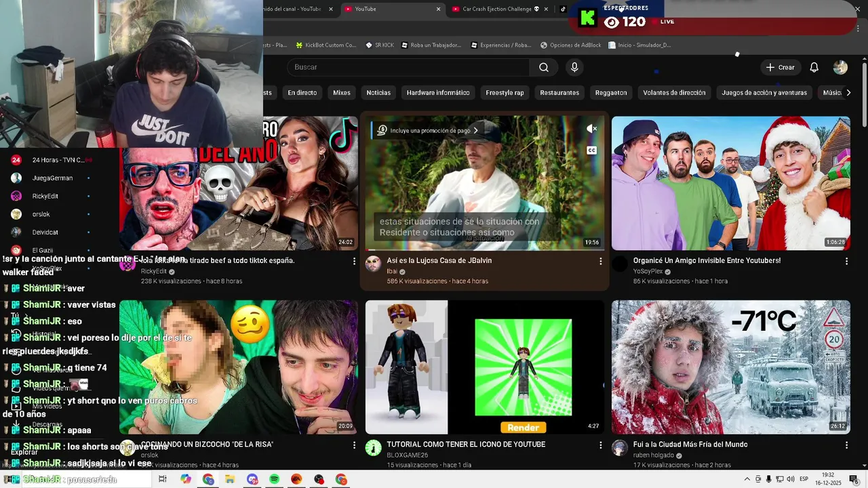Image resolution: width=868 pixels, height=488 pixels.
Task: Select the Mixes filter chip
Action: point(342,93)
